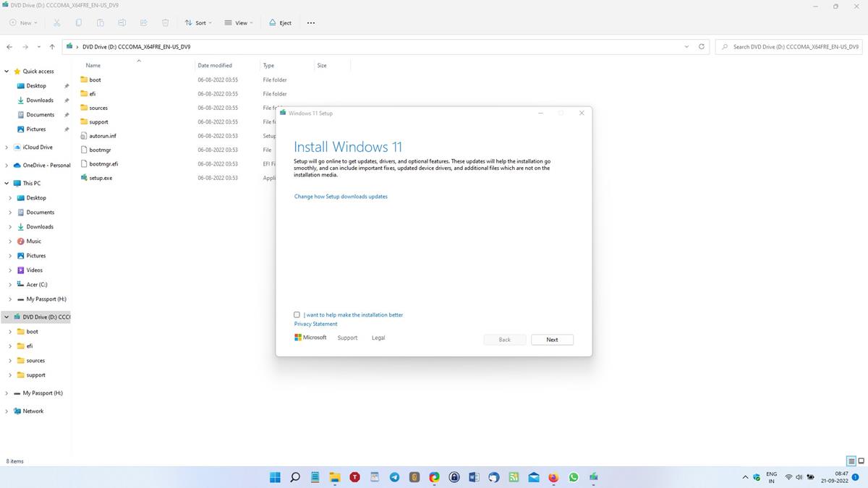Click the Support link in Setup
The image size is (868, 488).
347,338
